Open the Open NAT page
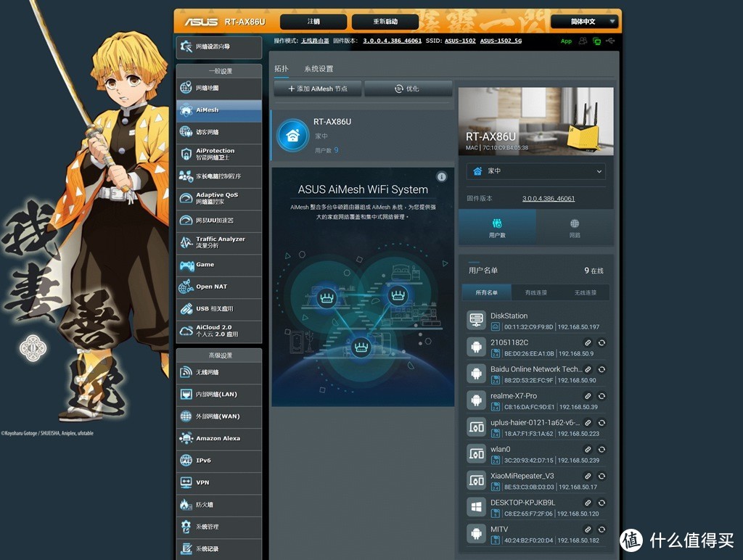 pyautogui.click(x=219, y=287)
